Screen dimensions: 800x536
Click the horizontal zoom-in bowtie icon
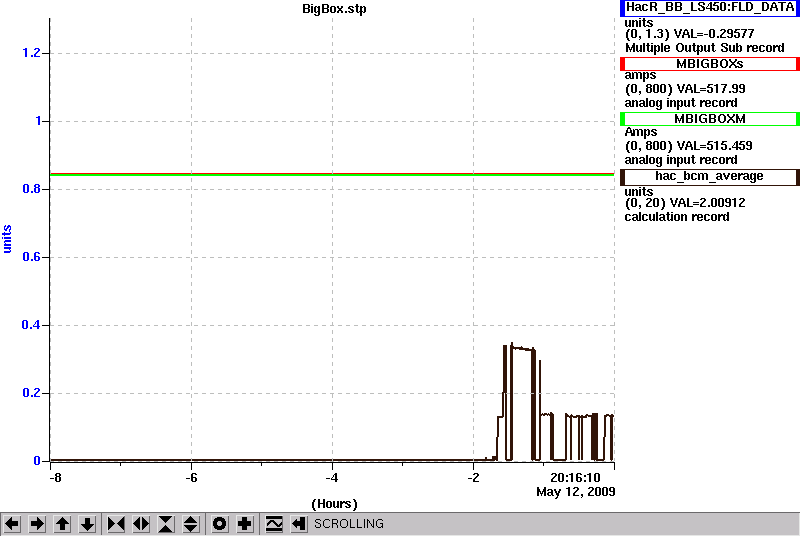(116, 524)
